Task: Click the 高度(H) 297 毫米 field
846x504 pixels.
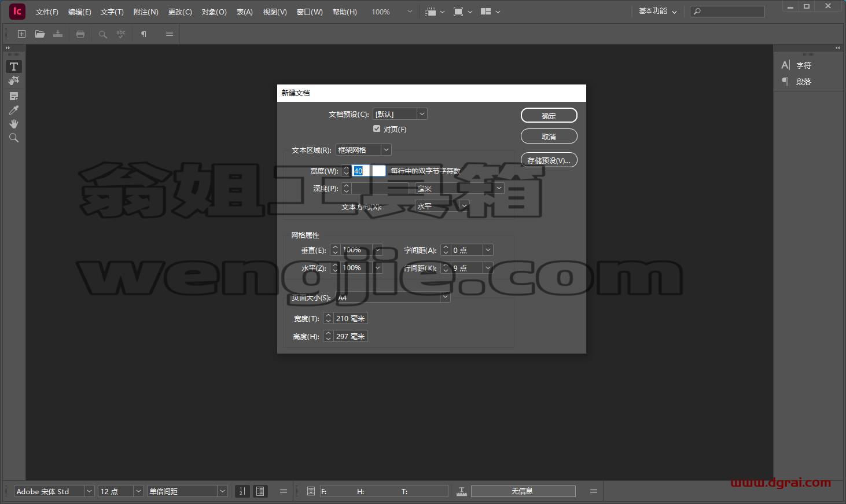Action: point(350,336)
